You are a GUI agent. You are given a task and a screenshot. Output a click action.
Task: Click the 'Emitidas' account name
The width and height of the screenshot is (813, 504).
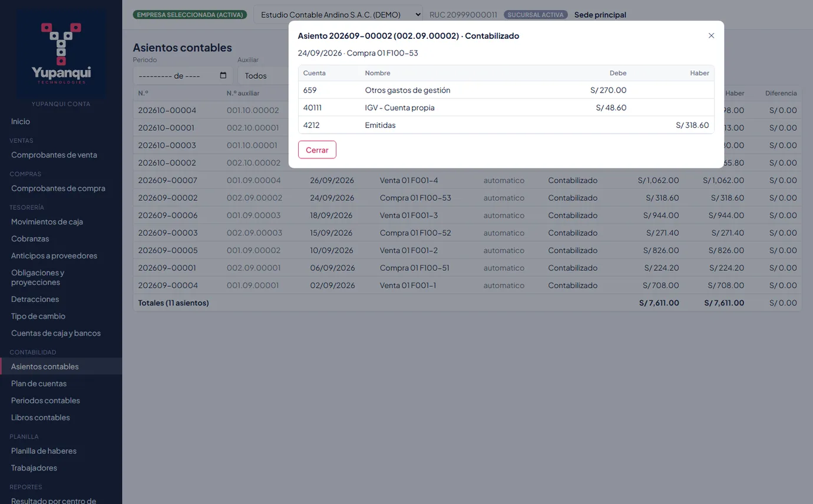pyautogui.click(x=381, y=125)
